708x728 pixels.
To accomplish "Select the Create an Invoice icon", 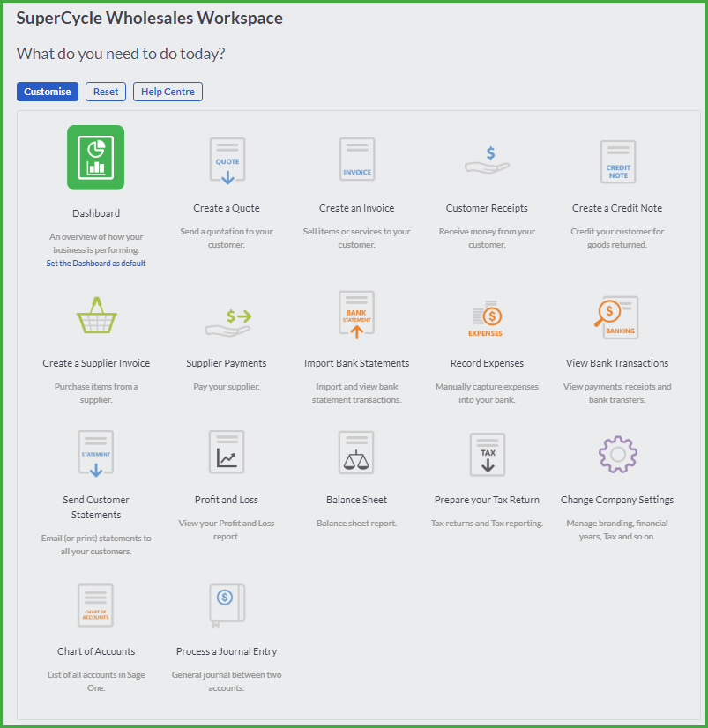I will click(x=357, y=160).
